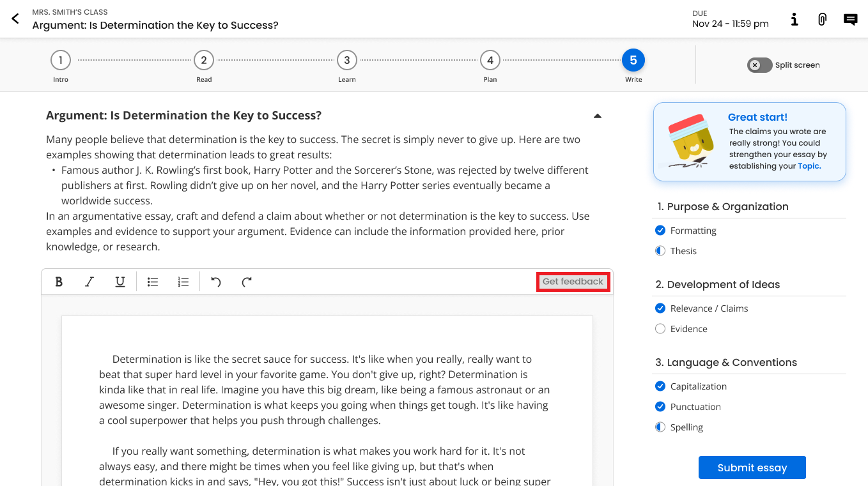Open the Topic link in feedback card
This screenshot has height=486, width=868.
tap(809, 166)
